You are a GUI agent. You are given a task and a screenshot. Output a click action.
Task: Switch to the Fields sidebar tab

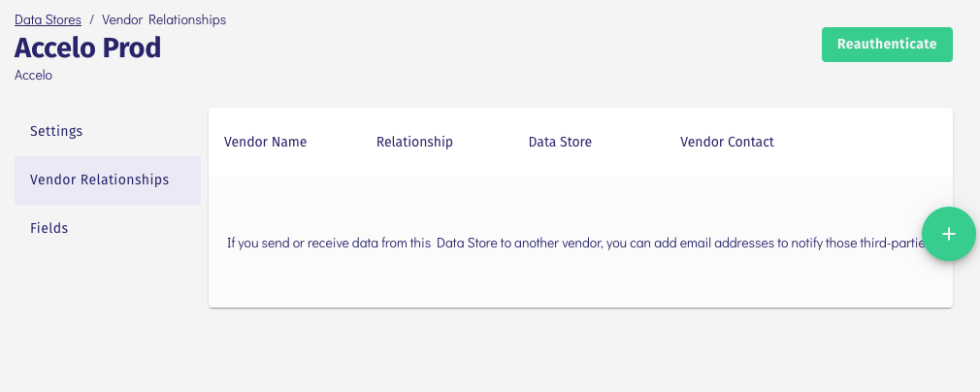click(49, 228)
